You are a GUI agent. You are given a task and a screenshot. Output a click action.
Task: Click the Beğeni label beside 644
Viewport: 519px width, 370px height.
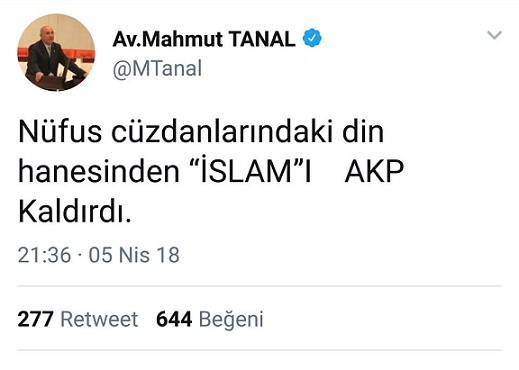[x=231, y=320]
